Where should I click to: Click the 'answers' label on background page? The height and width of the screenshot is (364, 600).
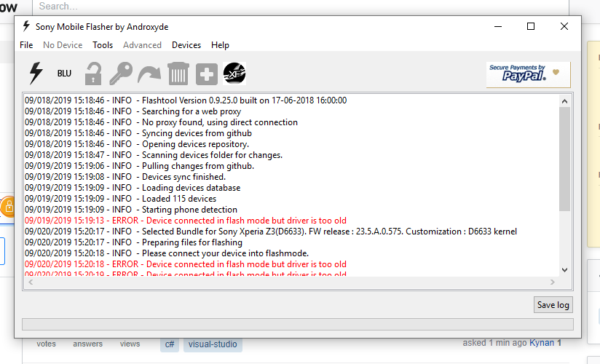tap(87, 344)
